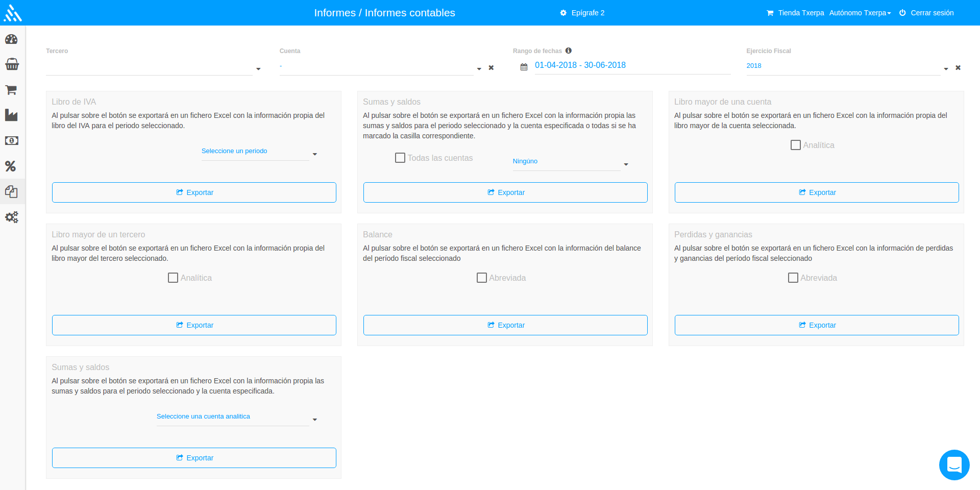Image resolution: width=980 pixels, height=490 pixels.
Task: Enable the Todas las cuentas checkbox
Action: coord(400,158)
